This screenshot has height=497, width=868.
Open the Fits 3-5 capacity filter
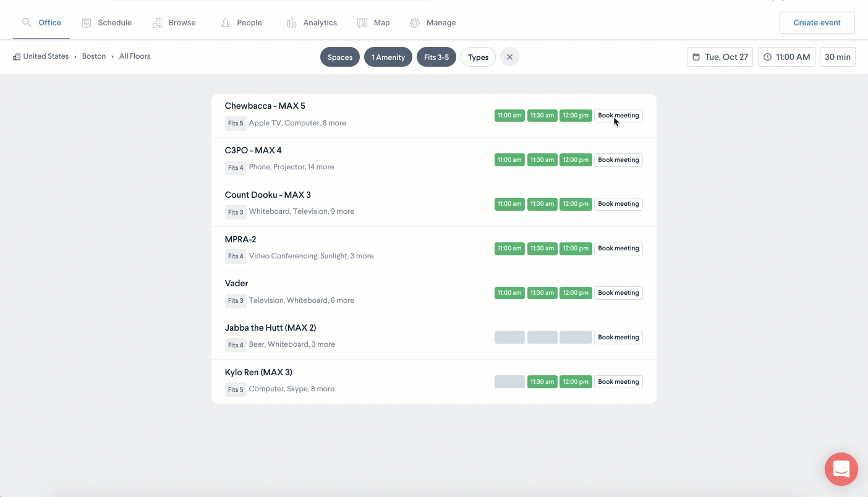[x=436, y=57]
